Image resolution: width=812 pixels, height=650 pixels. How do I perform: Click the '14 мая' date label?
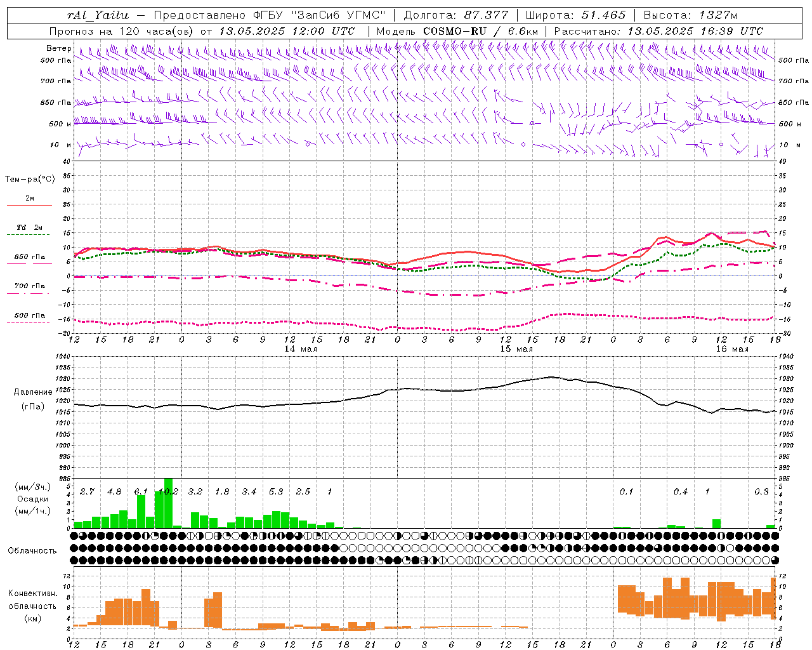(x=301, y=349)
